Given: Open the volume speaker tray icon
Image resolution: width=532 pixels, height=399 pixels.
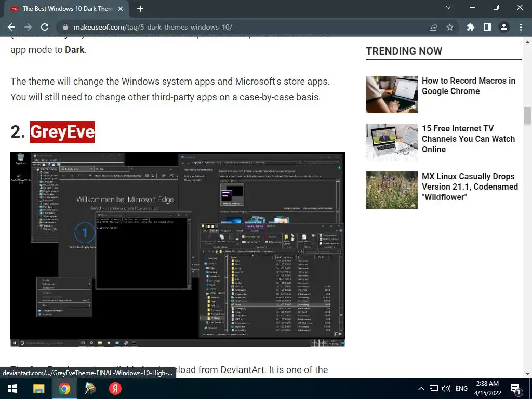Looking at the screenshot, I should click(x=446, y=389).
